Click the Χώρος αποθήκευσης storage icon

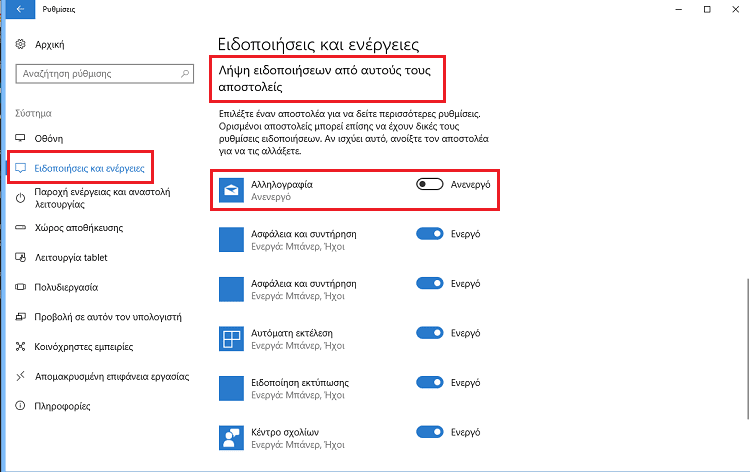(x=20, y=228)
